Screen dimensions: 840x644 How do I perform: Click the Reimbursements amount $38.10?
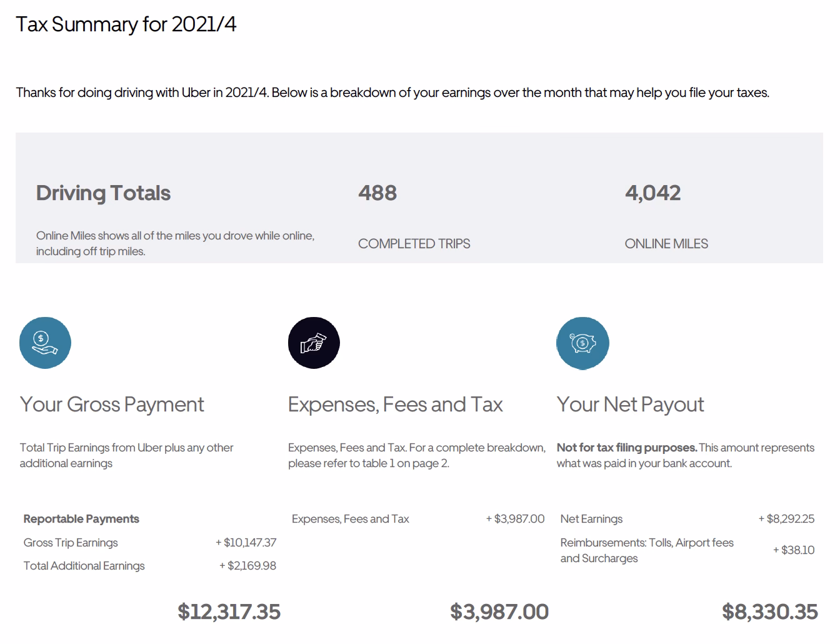(794, 550)
